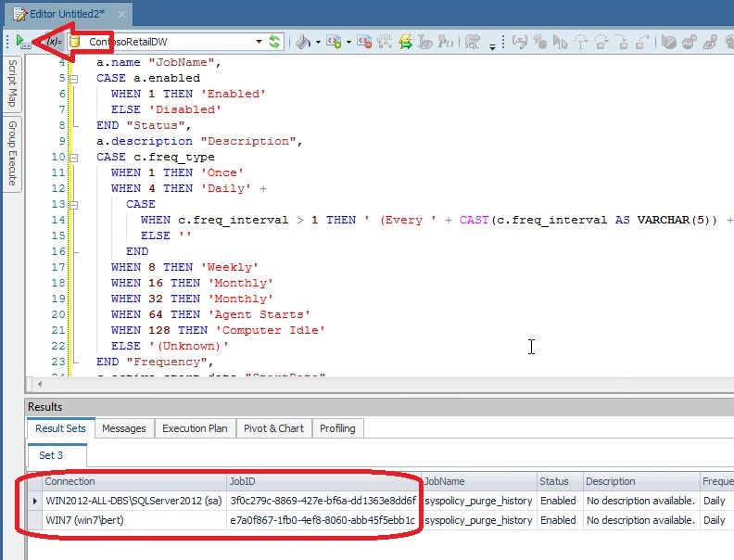This screenshot has width=734, height=560.
Task: Click the greyed debug bug icon
Action: [x=540, y=42]
